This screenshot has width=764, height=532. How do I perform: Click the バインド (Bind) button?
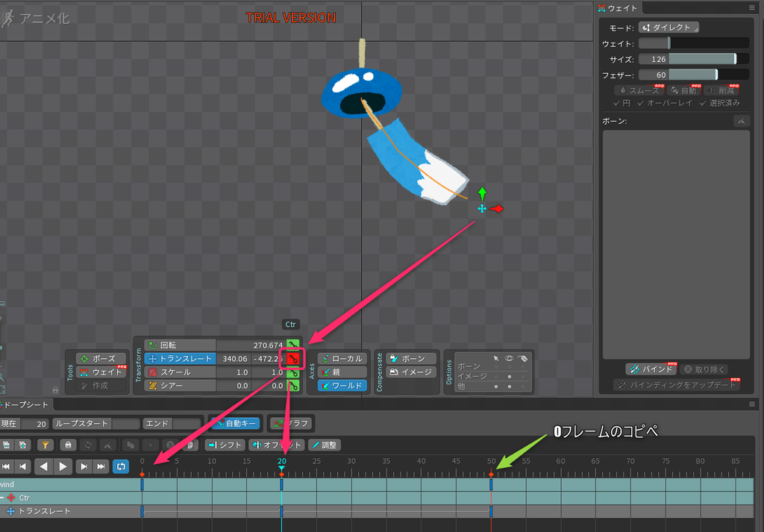pos(651,369)
